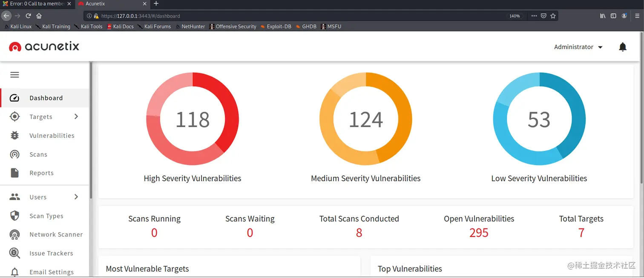Open the Administrator dropdown
This screenshot has height=278, width=644.
[578, 47]
